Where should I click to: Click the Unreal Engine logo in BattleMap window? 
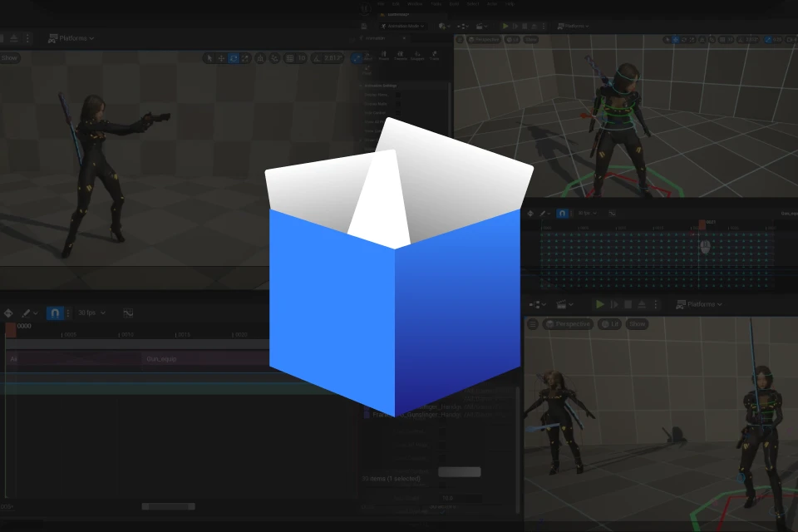(365, 8)
